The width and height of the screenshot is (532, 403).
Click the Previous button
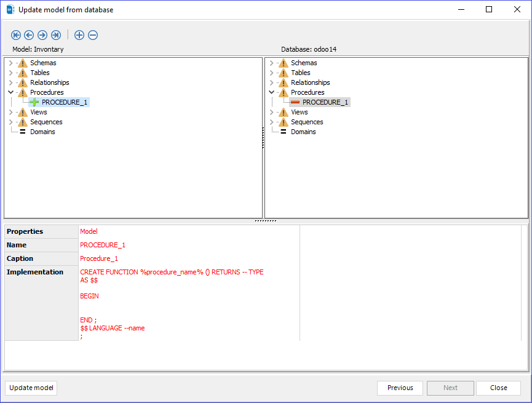(x=400, y=388)
